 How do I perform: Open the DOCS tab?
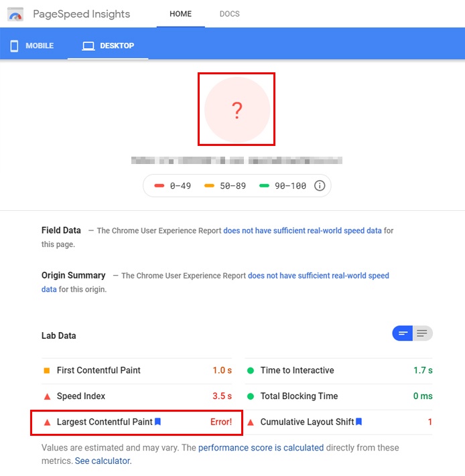[x=230, y=14]
